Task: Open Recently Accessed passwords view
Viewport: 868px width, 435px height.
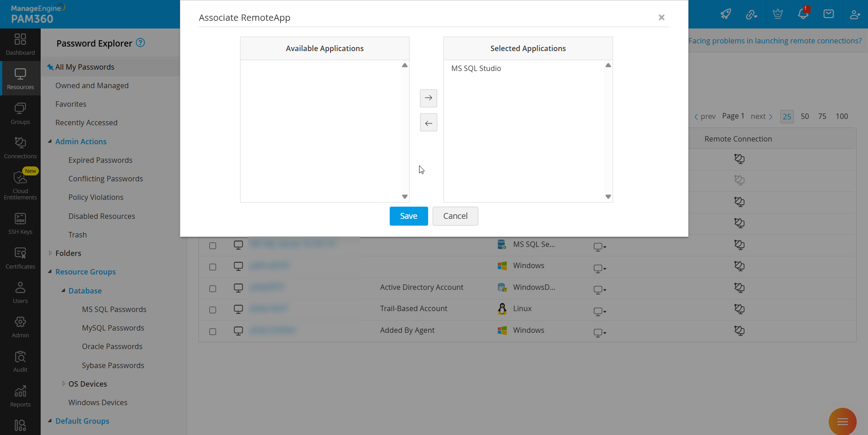Action: (86, 123)
